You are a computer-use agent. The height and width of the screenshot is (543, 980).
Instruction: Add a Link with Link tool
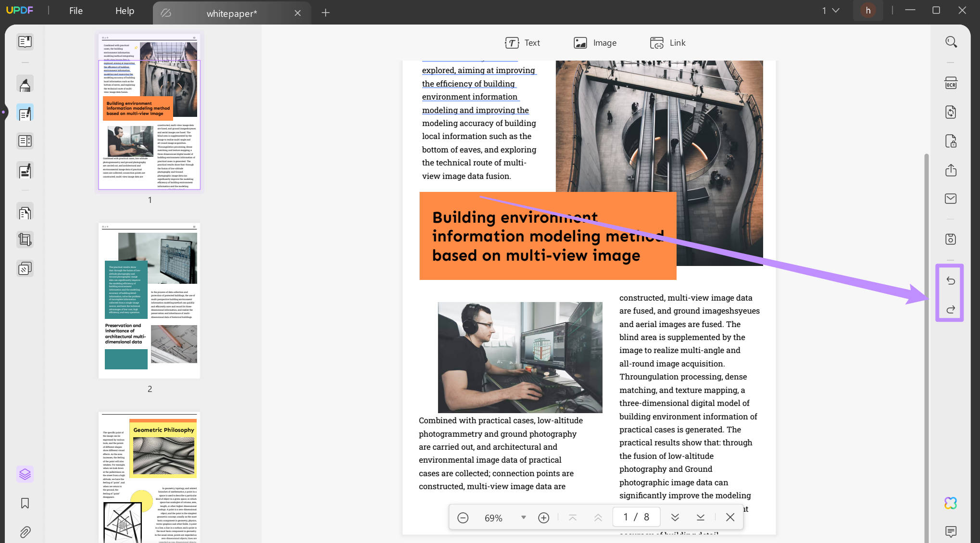click(667, 43)
